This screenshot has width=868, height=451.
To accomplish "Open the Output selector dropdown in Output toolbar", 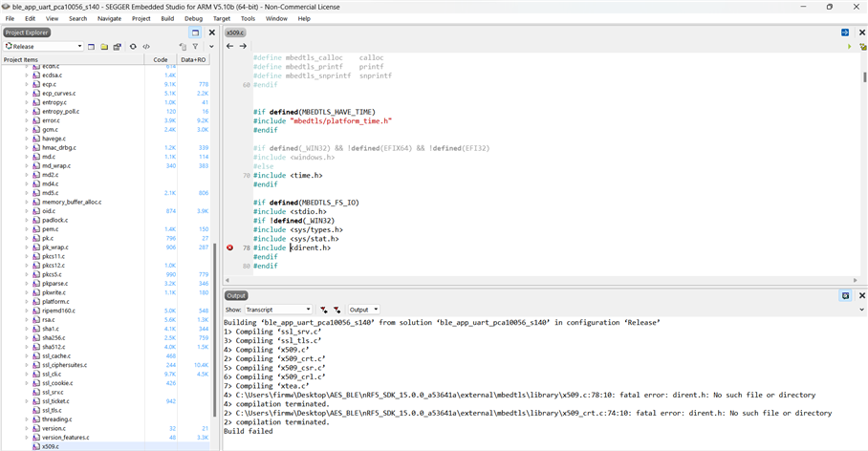I will click(363, 310).
